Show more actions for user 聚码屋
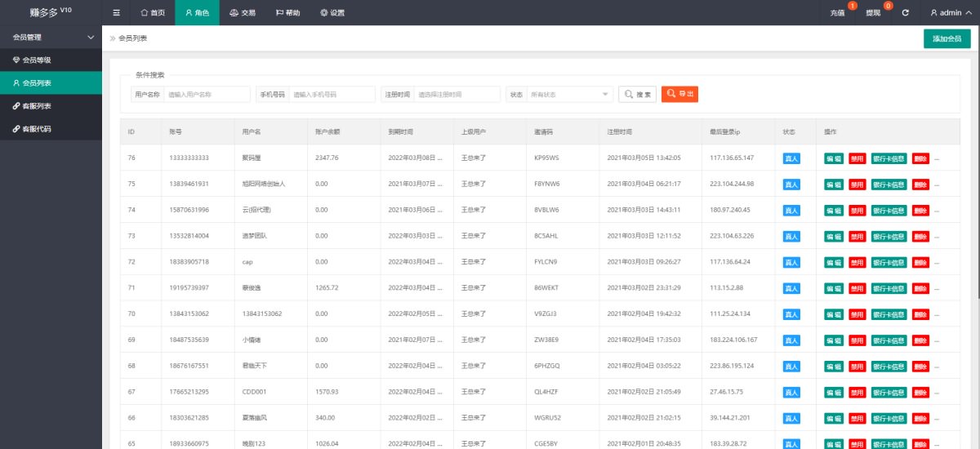The image size is (980, 449). click(938, 158)
